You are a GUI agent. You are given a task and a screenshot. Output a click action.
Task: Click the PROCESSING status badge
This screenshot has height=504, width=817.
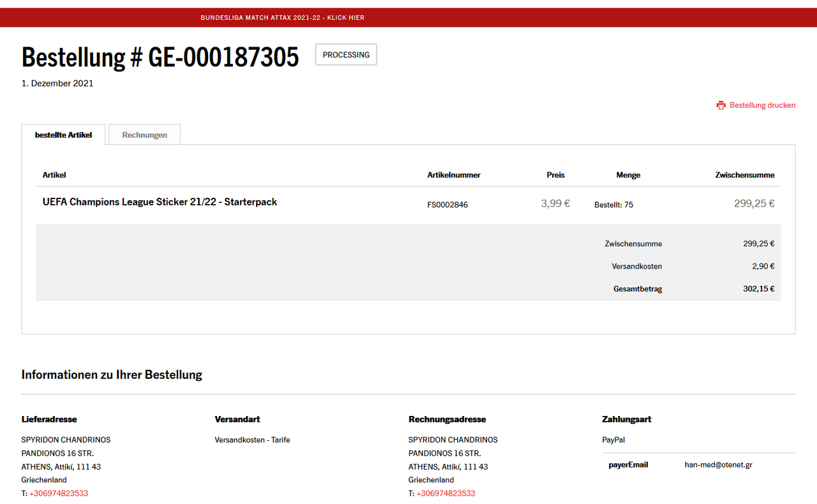pyautogui.click(x=346, y=55)
